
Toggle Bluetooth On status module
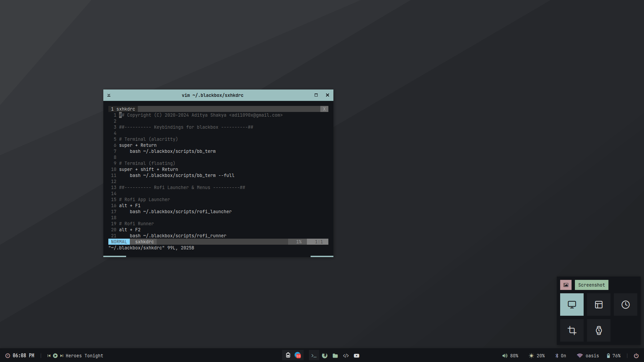click(x=560, y=356)
